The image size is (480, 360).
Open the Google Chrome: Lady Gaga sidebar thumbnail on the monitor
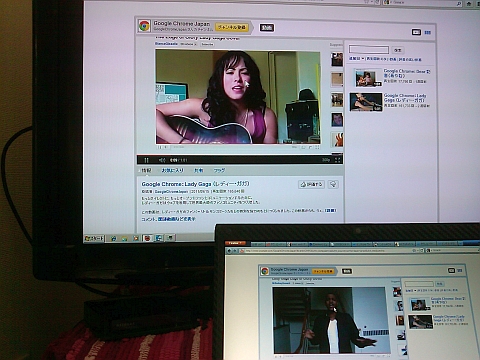366,102
